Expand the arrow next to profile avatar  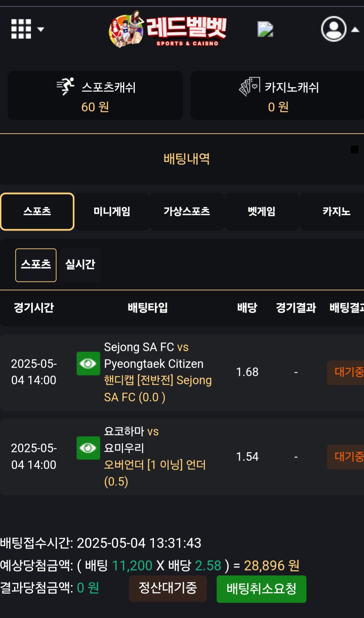[355, 30]
